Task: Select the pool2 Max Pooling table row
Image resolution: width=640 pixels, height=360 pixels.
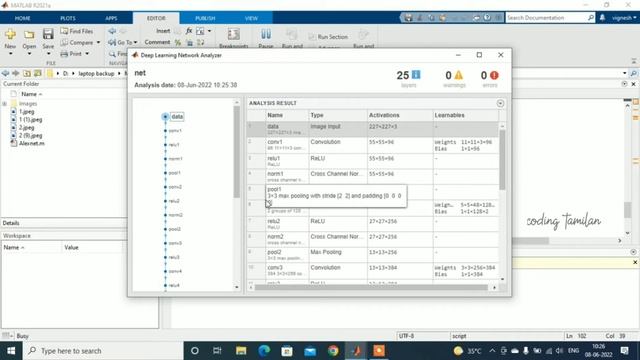Action: click(373, 255)
